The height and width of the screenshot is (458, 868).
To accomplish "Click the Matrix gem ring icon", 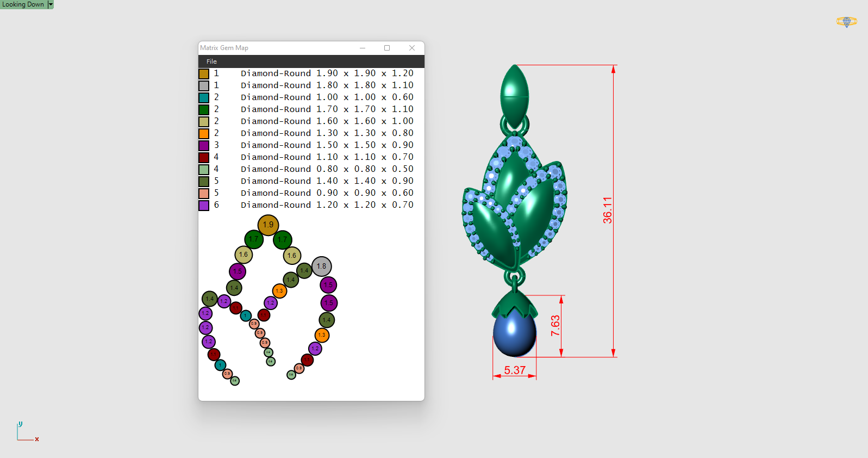I will pyautogui.click(x=846, y=22).
